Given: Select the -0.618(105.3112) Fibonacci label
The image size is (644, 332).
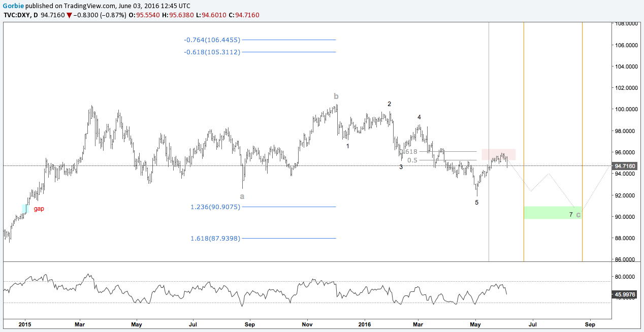Looking at the screenshot, I should [x=212, y=52].
